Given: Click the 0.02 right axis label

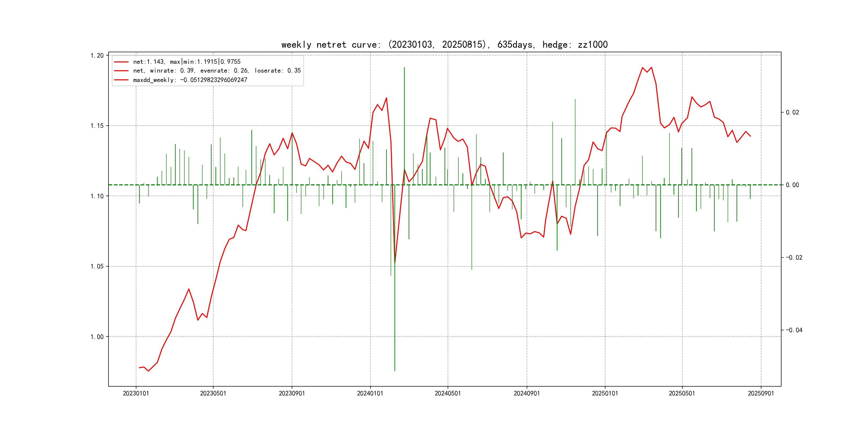Looking at the screenshot, I should pyautogui.click(x=792, y=112).
